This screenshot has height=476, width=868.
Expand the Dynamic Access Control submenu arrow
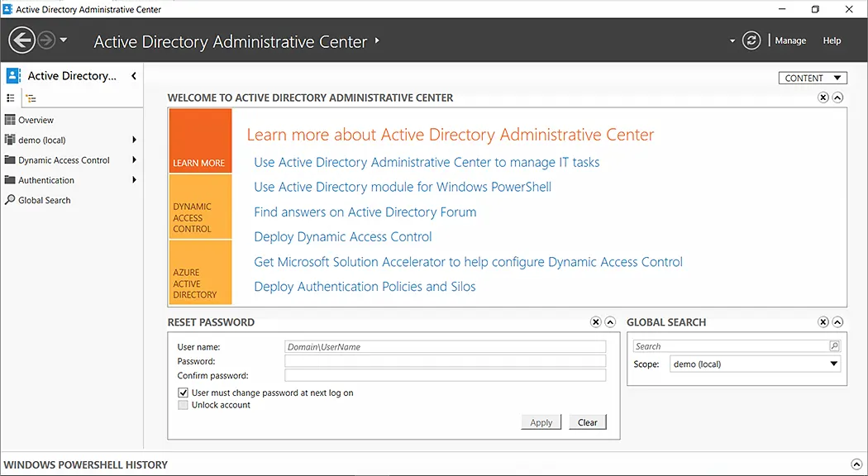pyautogui.click(x=134, y=160)
